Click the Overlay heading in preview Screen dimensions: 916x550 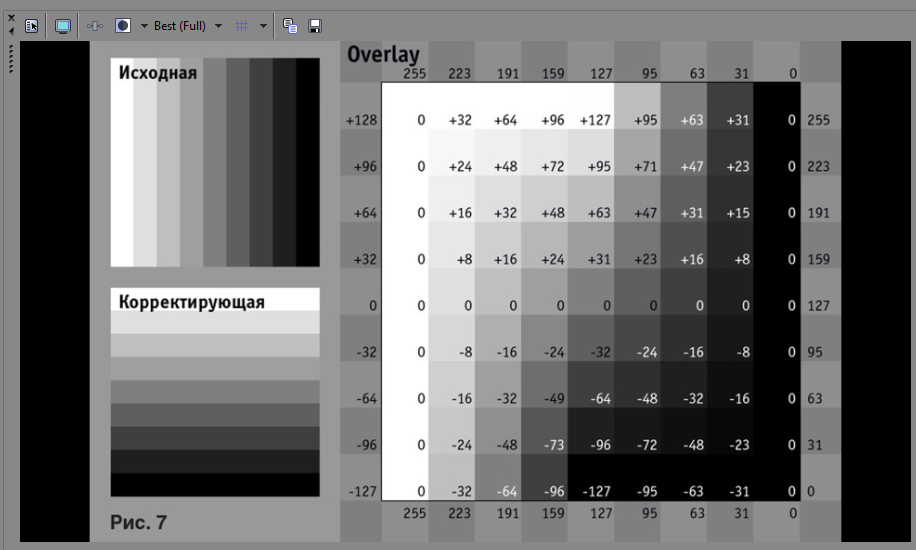tap(383, 54)
